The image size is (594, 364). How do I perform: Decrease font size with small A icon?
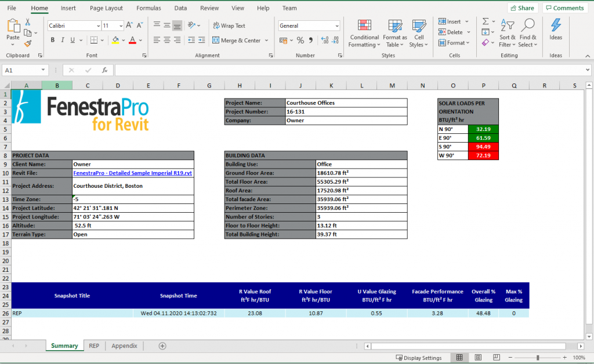[x=139, y=26]
